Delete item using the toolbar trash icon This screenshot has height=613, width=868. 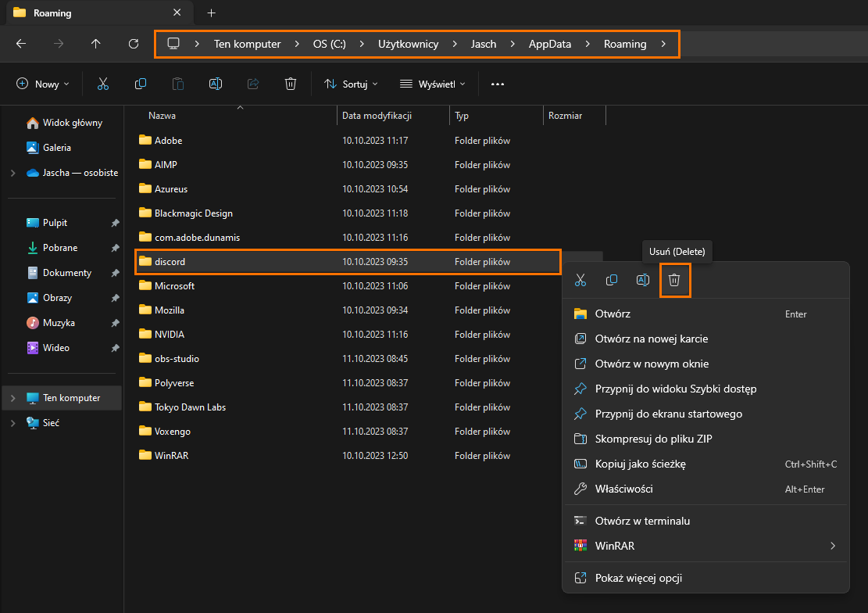point(291,84)
